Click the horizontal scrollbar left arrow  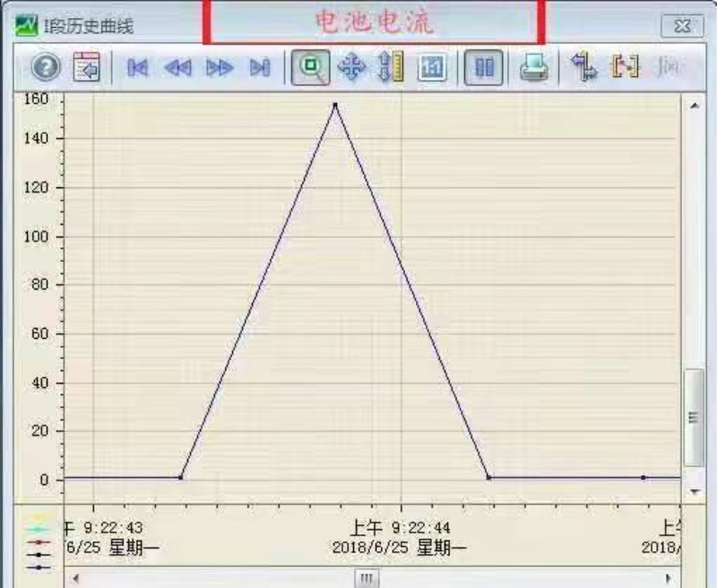click(76, 578)
